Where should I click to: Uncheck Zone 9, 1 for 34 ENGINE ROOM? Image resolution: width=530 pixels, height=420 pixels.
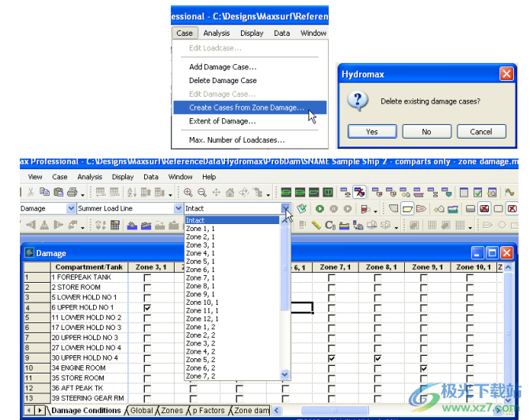coord(423,368)
